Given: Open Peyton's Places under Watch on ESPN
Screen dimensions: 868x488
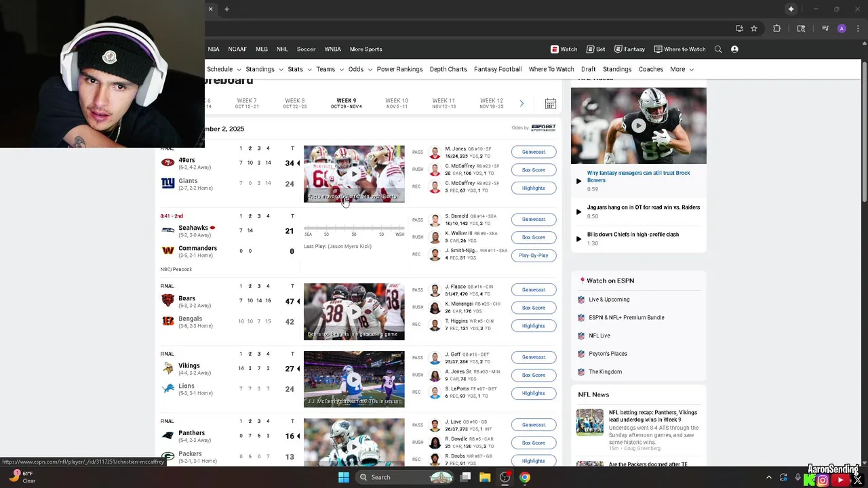Looking at the screenshot, I should (x=608, y=354).
